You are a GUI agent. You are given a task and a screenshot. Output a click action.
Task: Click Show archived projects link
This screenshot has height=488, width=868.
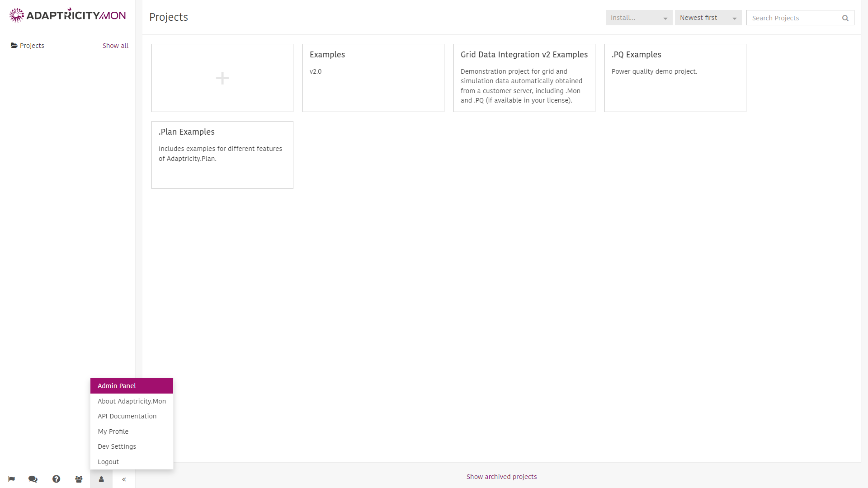pos(501,477)
